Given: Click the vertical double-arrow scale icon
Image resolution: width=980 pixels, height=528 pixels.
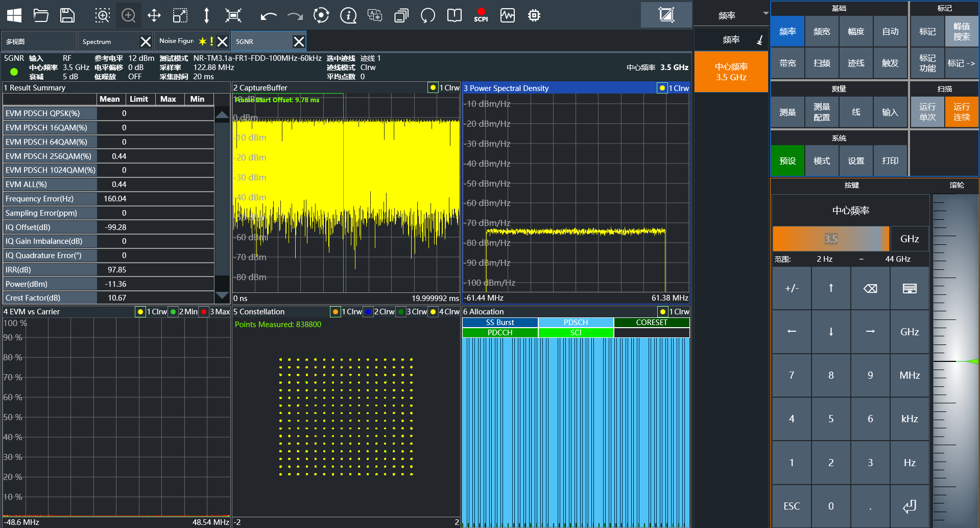Looking at the screenshot, I should tap(206, 15).
